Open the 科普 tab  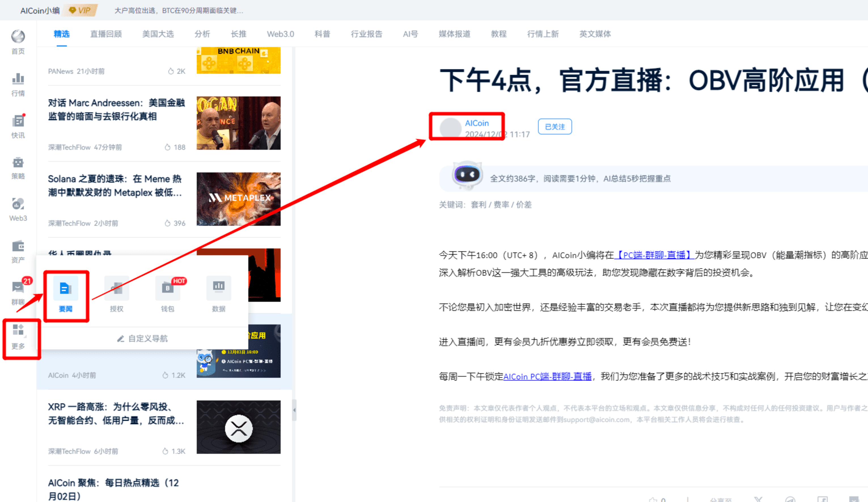(x=322, y=34)
